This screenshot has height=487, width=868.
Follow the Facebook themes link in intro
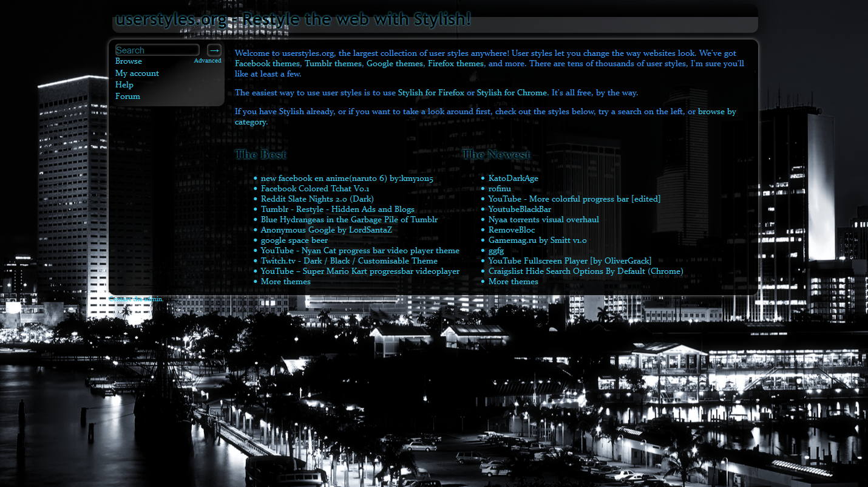[267, 64]
